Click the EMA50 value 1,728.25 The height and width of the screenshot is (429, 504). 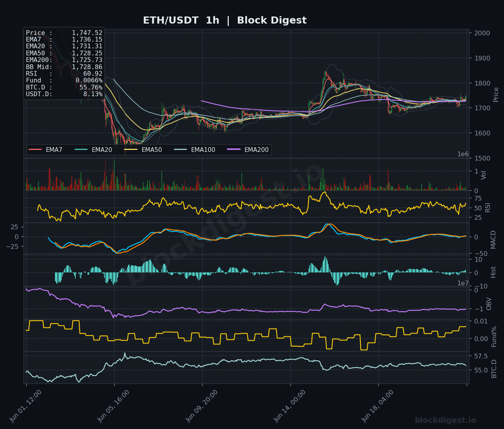87,53
